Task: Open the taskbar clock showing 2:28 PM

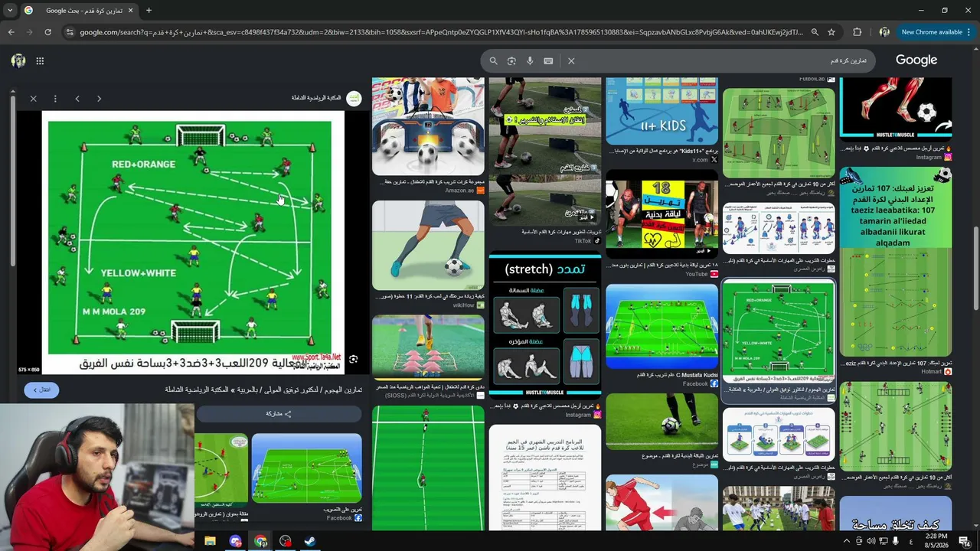Action: click(x=936, y=541)
